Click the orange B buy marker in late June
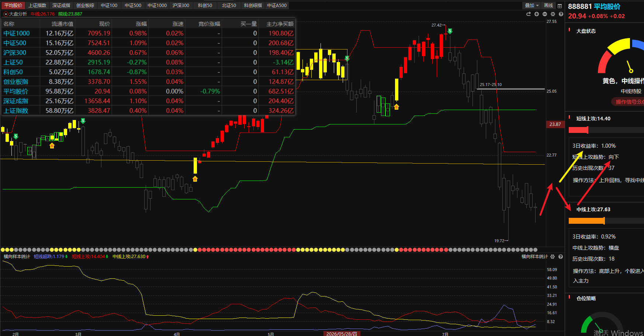 point(397,107)
